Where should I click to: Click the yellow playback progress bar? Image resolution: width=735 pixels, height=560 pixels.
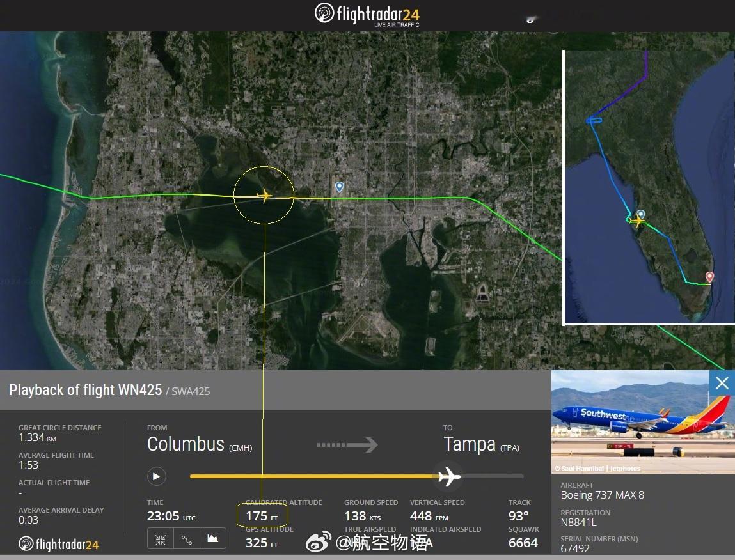[x=313, y=476]
